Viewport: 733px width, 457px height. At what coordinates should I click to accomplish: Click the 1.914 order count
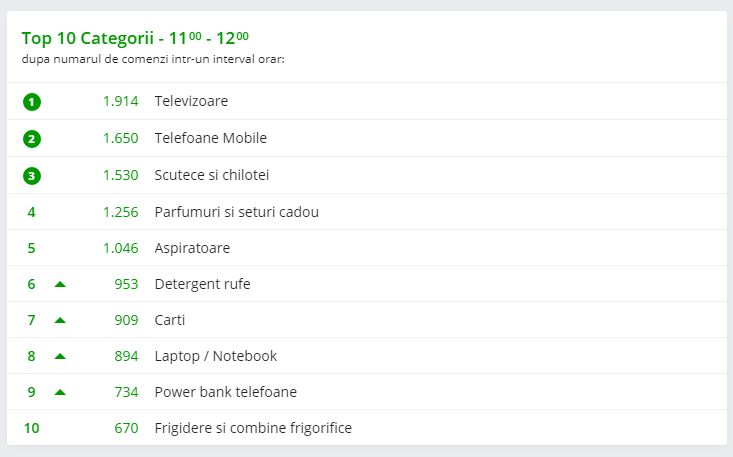(120, 102)
